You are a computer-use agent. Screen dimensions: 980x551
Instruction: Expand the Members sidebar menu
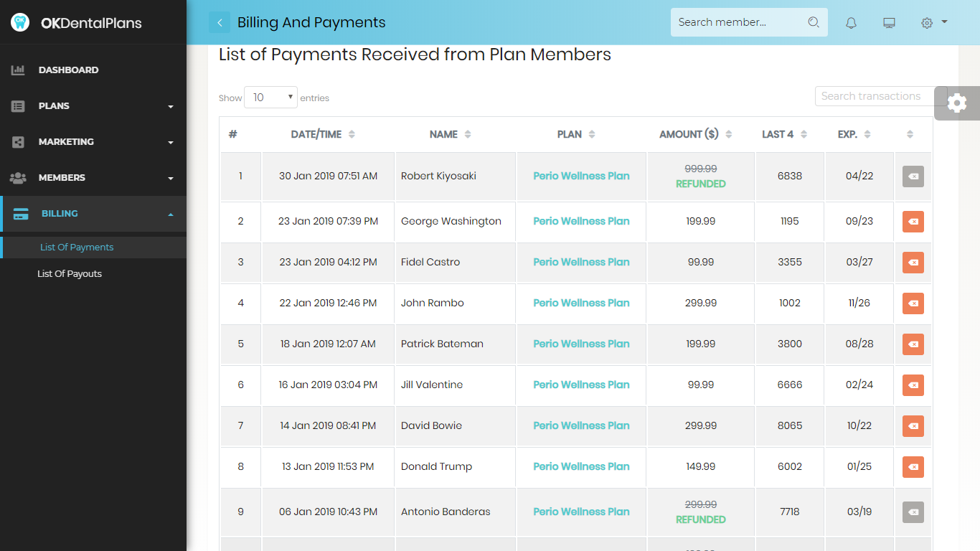(x=93, y=178)
